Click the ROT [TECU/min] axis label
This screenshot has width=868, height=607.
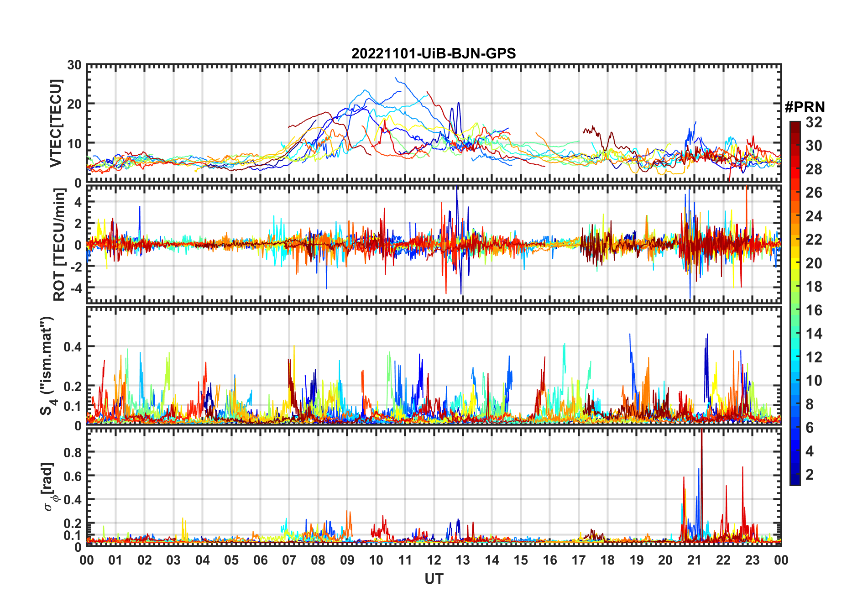tap(59, 245)
